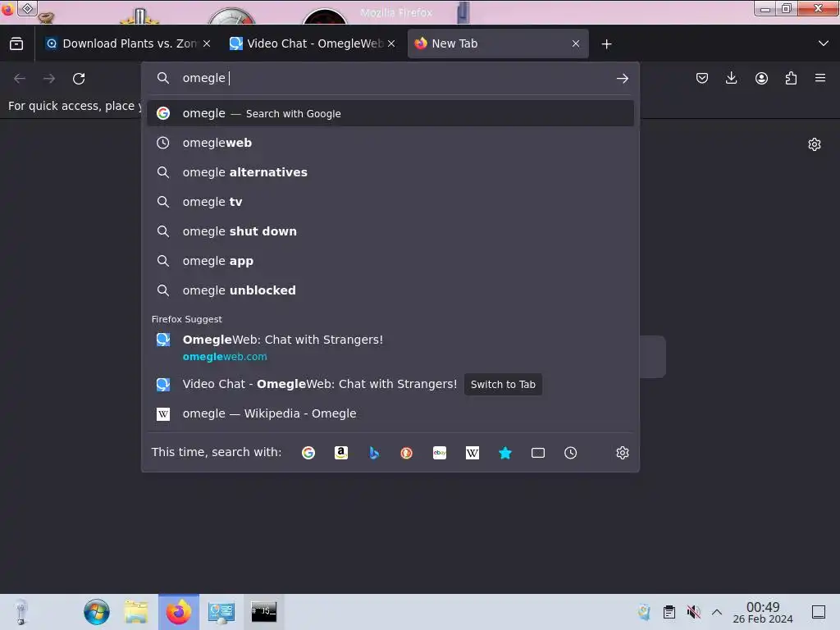The image size is (840, 630).
Task: Search this time with eBay
Action: 440,453
